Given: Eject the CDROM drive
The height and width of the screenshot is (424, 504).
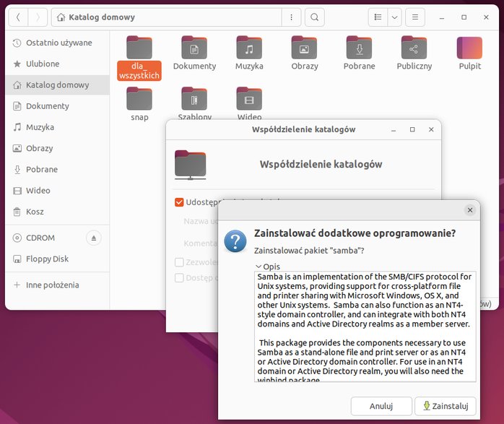Looking at the screenshot, I should point(94,238).
